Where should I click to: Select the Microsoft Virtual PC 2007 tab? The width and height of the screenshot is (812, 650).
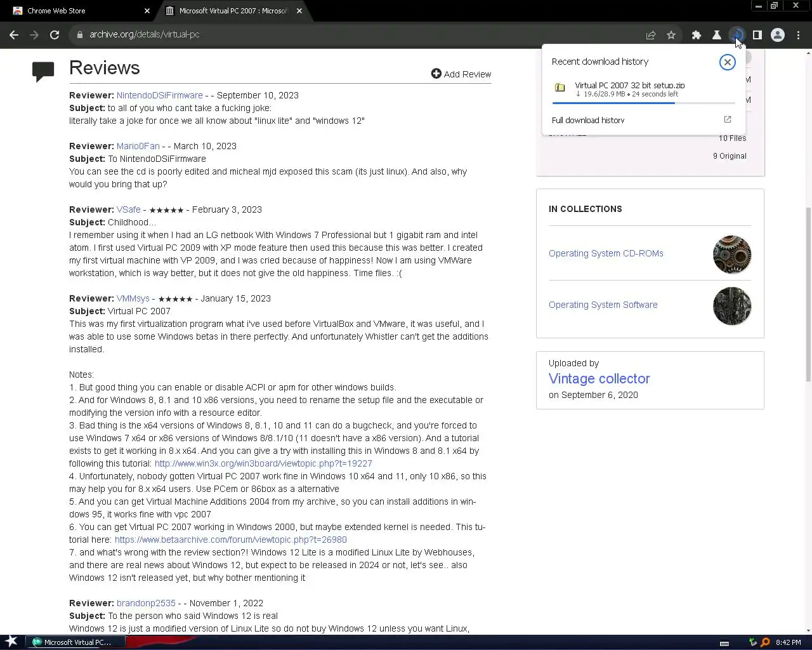pyautogui.click(x=232, y=11)
